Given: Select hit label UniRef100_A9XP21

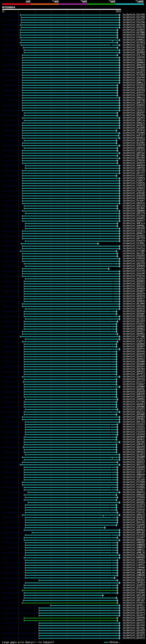Looking at the screenshot, I should pyautogui.click(x=134, y=620).
